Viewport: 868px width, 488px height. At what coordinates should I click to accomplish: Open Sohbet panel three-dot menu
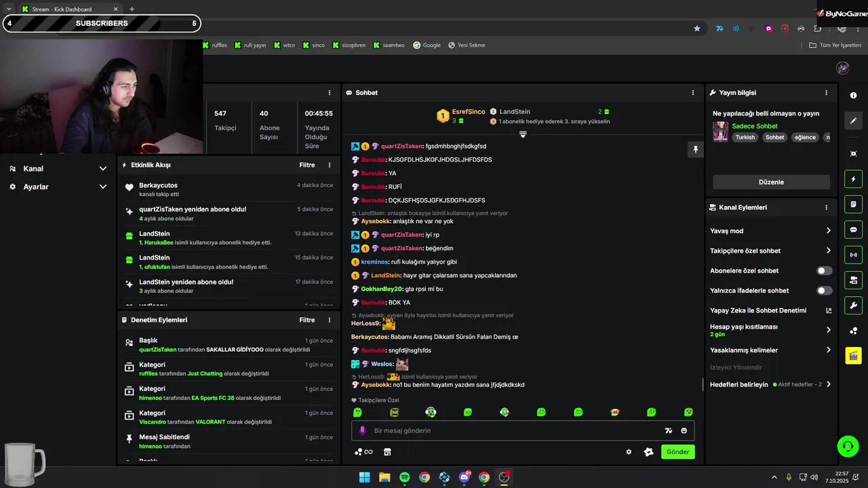(x=693, y=93)
